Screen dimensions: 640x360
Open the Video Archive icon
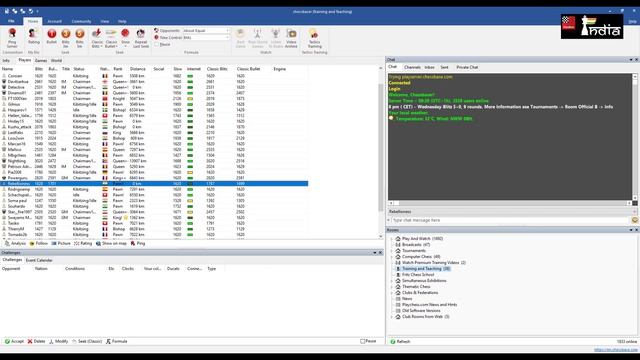coord(291,38)
